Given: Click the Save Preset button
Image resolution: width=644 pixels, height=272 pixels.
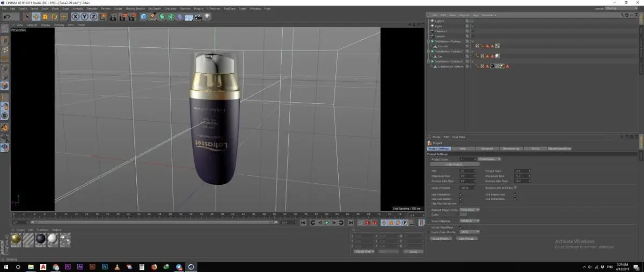Looking at the screenshot, I should click(x=467, y=238).
